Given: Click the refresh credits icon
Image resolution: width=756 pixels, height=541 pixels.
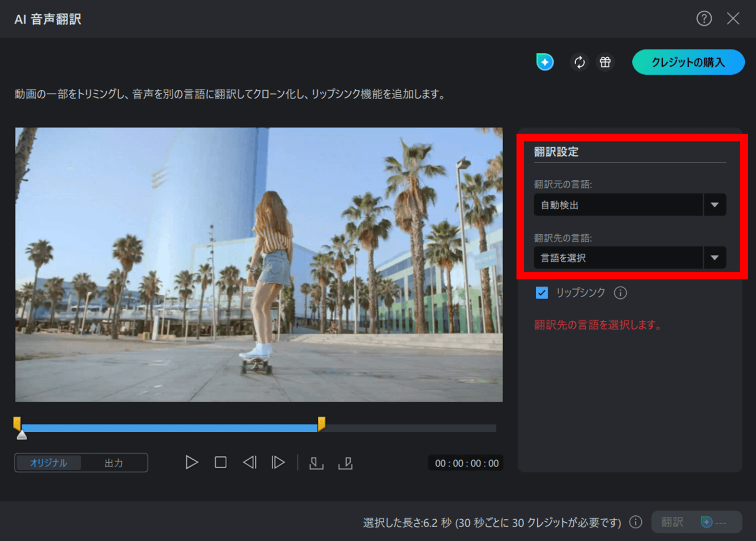Looking at the screenshot, I should [x=580, y=62].
